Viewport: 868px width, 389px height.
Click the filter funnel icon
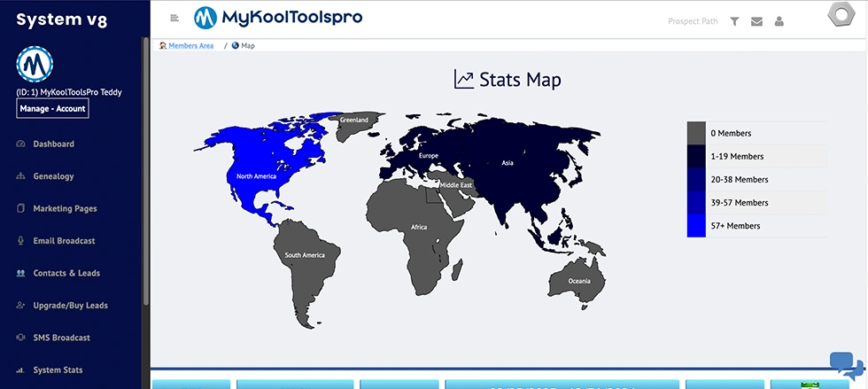734,21
